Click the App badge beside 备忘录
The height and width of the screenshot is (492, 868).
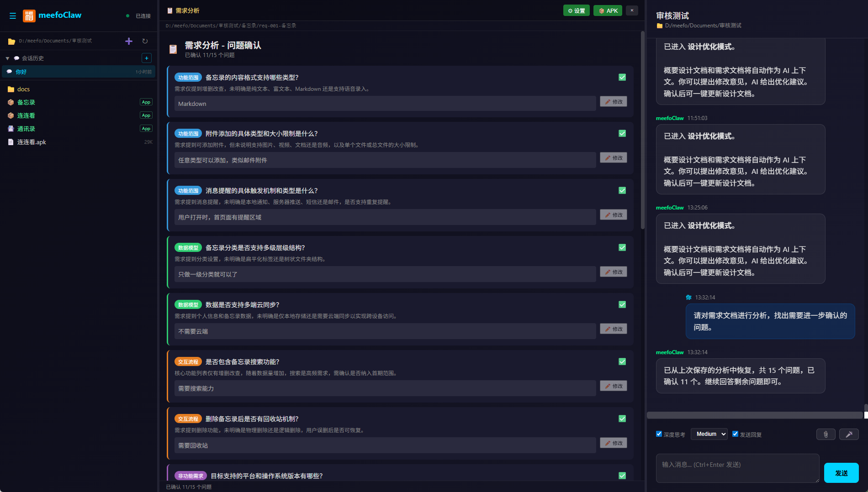pyautogui.click(x=146, y=102)
